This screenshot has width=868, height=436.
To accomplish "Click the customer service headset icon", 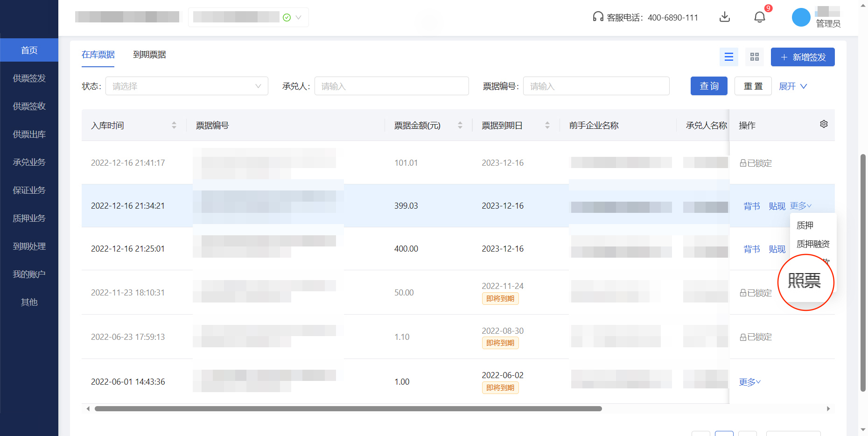I will 598,17.
